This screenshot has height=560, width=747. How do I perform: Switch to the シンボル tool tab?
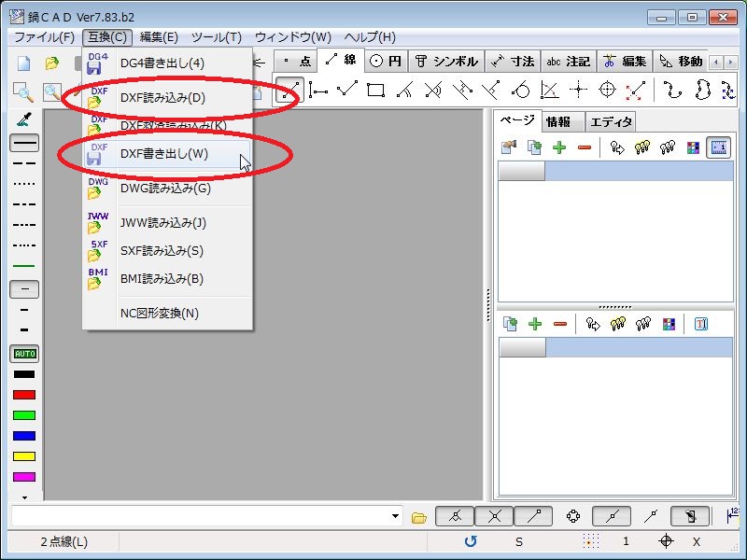point(446,62)
